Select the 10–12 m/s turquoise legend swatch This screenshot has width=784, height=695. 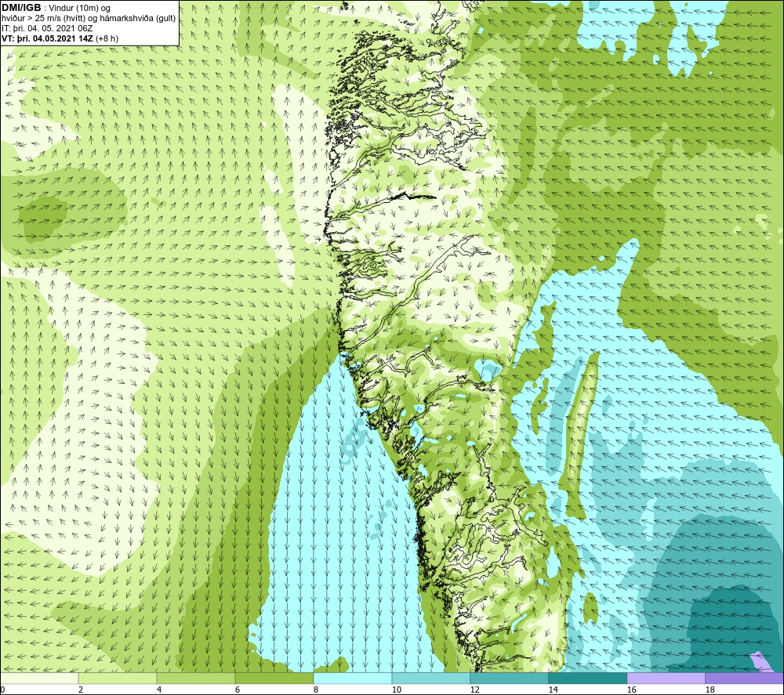click(x=431, y=678)
